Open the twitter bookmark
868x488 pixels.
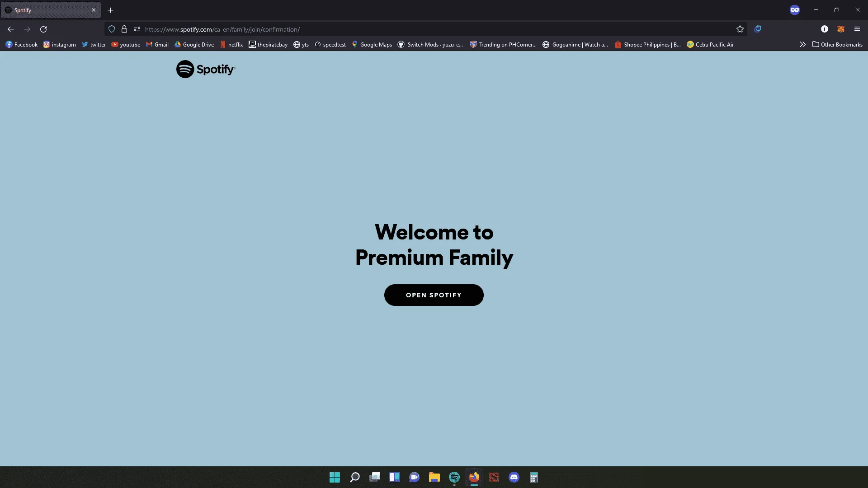coord(94,45)
